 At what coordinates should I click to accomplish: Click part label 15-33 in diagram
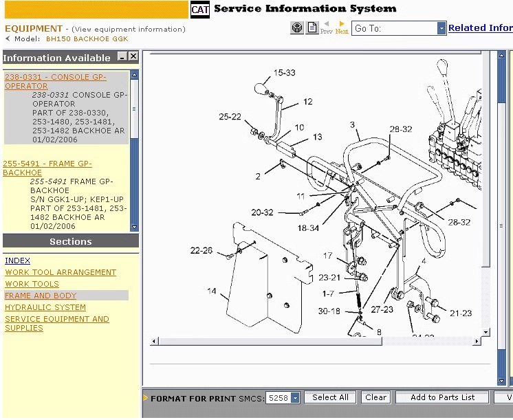(284, 73)
